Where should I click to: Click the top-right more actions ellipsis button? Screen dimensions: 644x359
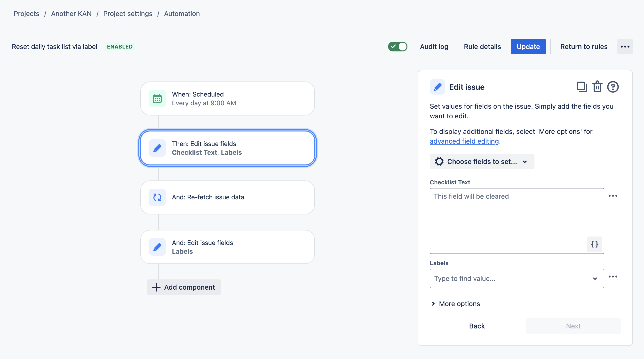tap(625, 47)
